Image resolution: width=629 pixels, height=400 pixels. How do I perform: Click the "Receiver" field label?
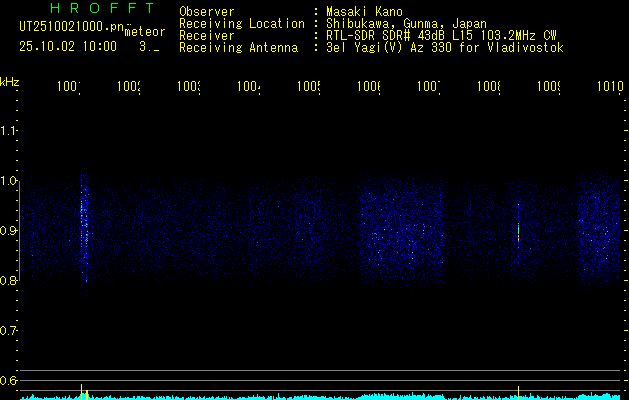(x=207, y=36)
